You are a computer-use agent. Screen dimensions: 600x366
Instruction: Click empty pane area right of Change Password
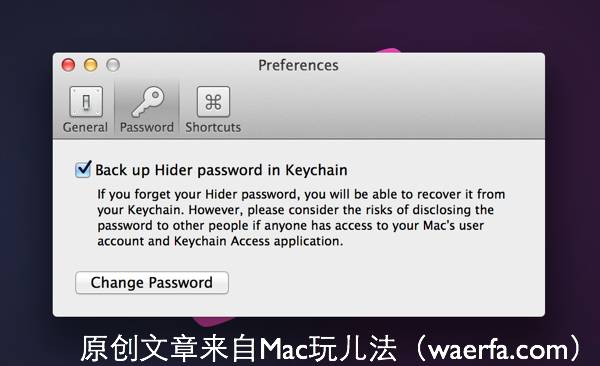point(383,283)
